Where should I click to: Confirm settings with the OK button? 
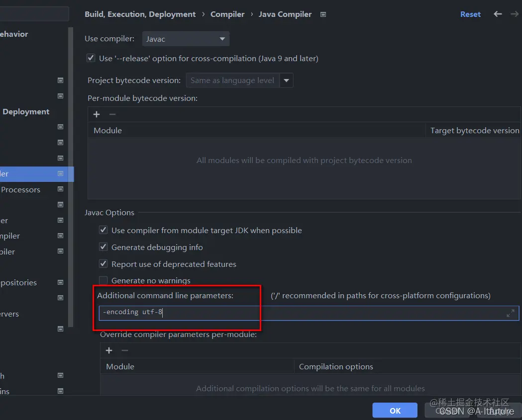395,411
